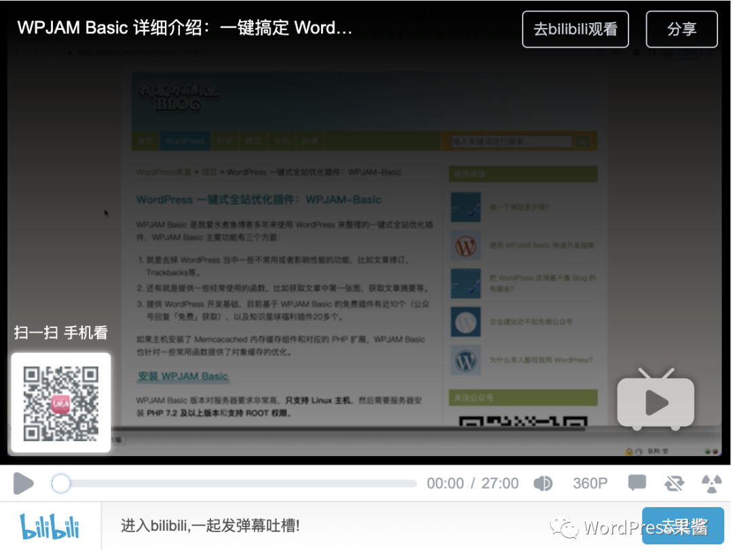Toggle danmaku comments with the speech bubble icon
733x560 pixels.
tap(637, 483)
